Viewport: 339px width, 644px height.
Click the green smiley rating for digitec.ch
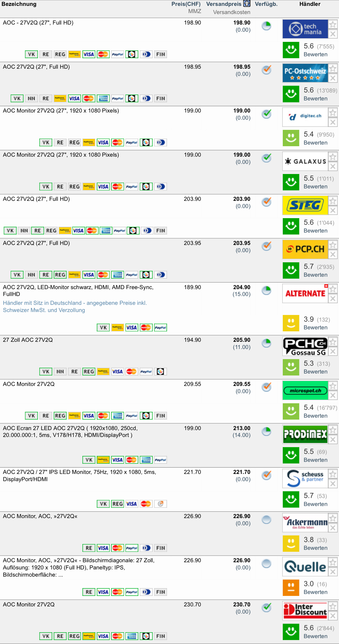pos(291,138)
